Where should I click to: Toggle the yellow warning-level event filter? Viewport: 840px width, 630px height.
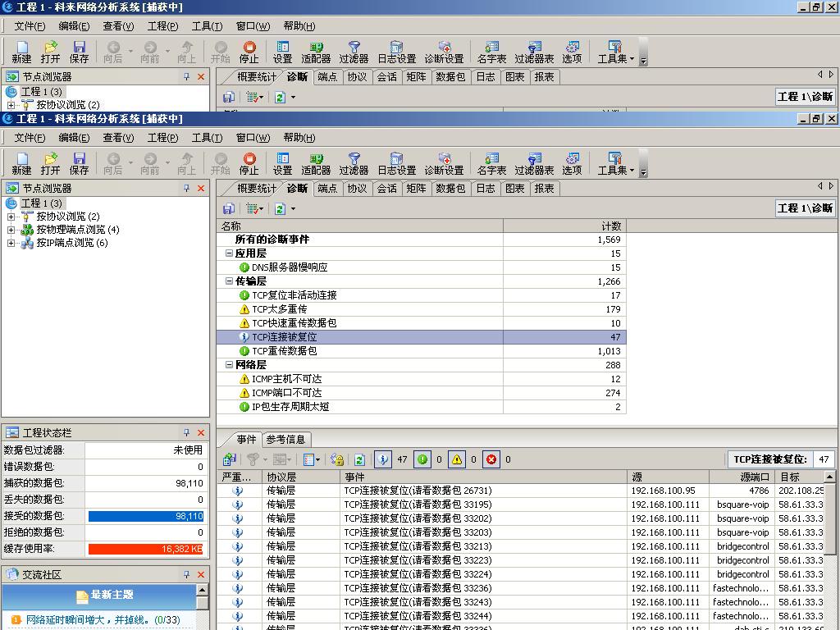tap(457, 459)
